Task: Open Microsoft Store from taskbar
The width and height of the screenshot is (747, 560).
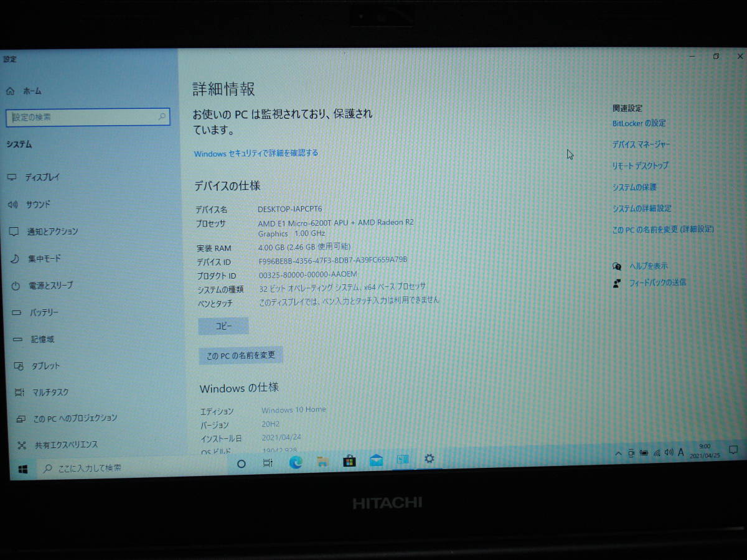Action: [x=349, y=461]
